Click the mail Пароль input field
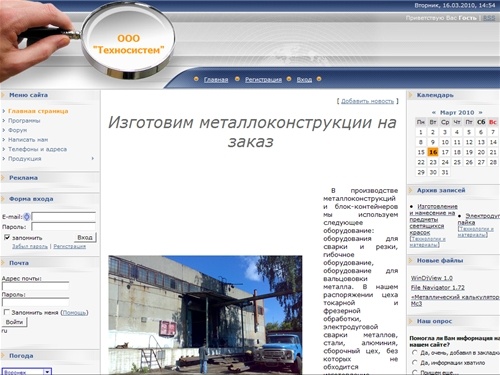 click(35, 302)
